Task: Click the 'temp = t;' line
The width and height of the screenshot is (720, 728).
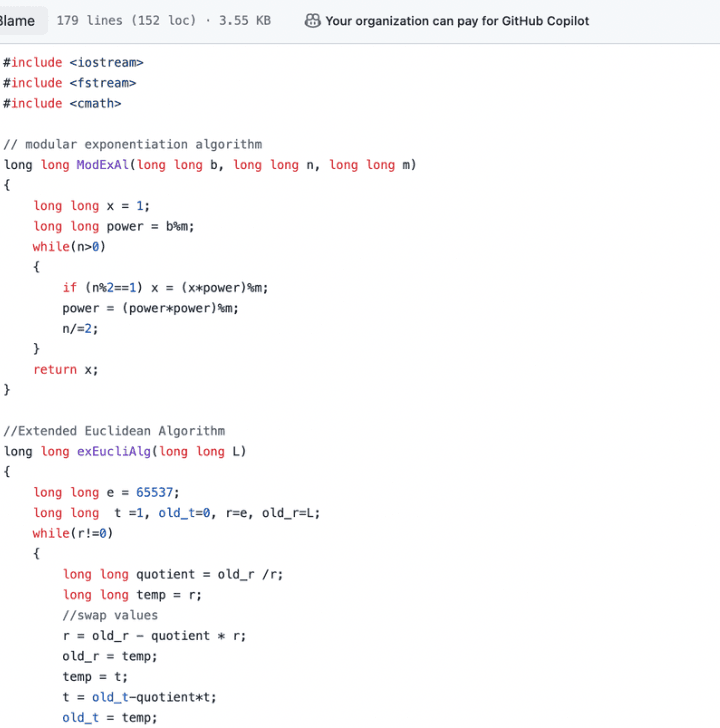Action: (x=95, y=676)
